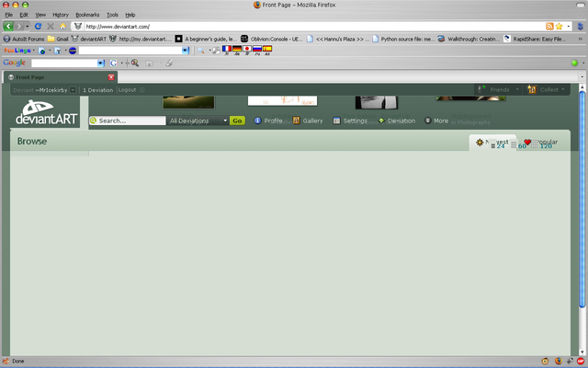Image resolution: width=588 pixels, height=368 pixels.
Task: Click the Greasemonkey monkey status bar icon
Action: click(545, 362)
